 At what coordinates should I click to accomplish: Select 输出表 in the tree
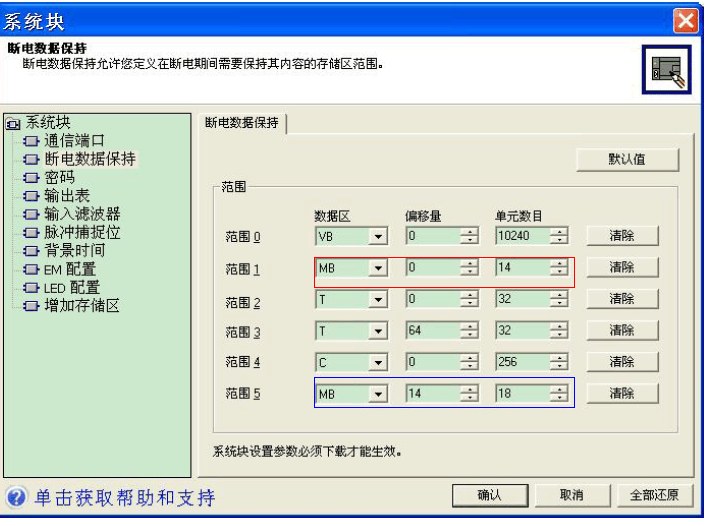(67, 195)
